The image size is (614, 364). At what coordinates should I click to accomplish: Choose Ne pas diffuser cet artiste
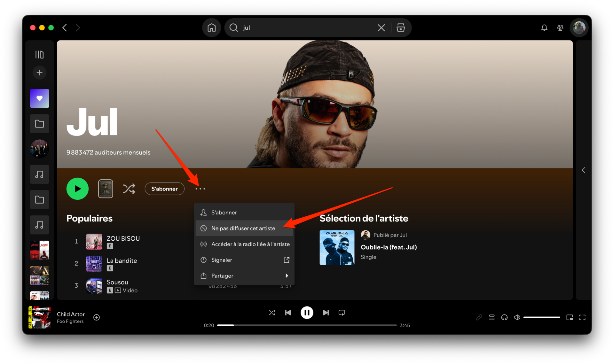(x=244, y=228)
